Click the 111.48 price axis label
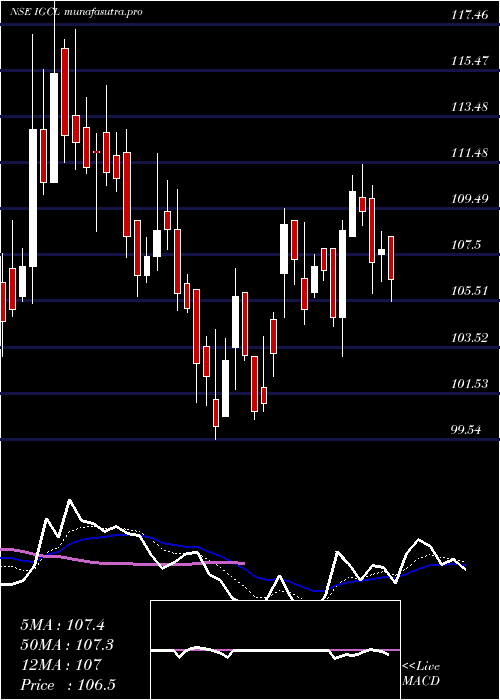 click(469, 153)
